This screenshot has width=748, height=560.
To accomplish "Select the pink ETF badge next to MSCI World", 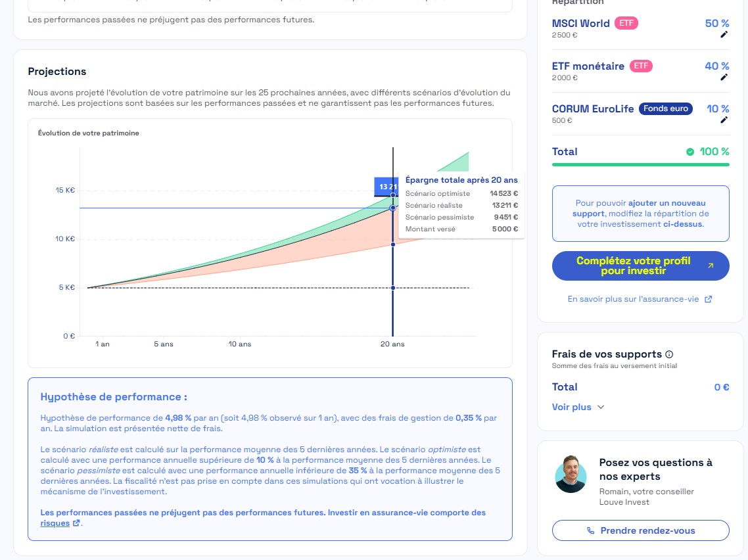I will pyautogui.click(x=626, y=22).
